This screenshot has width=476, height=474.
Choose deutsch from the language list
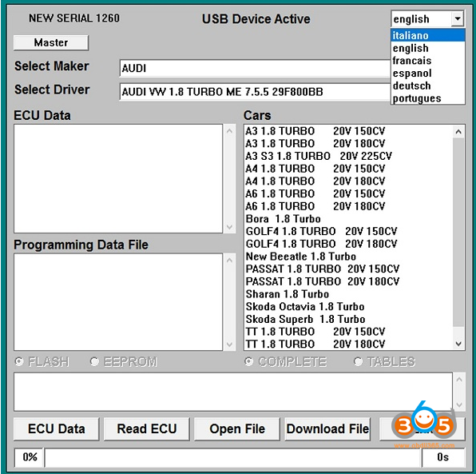pos(428,86)
